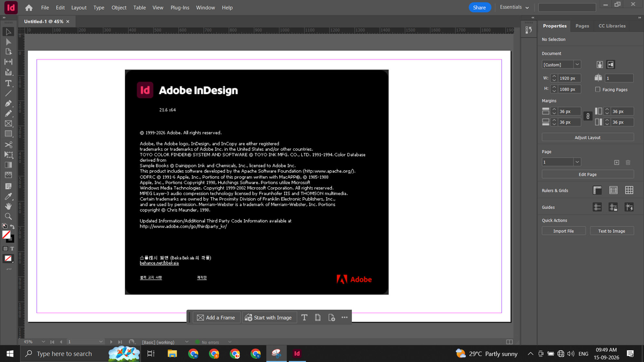
Task: Toggle Smart Guides icon
Action: (629, 207)
